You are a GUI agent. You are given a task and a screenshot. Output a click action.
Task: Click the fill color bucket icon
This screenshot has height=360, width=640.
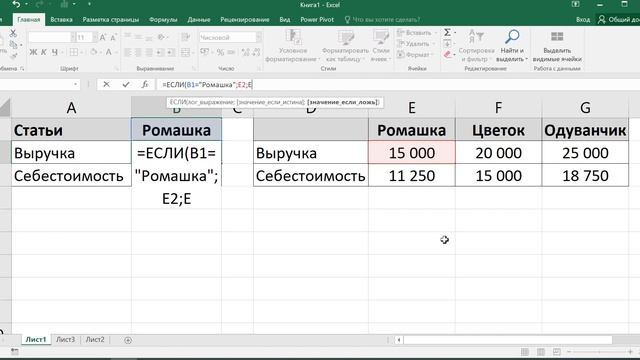[x=94, y=52]
